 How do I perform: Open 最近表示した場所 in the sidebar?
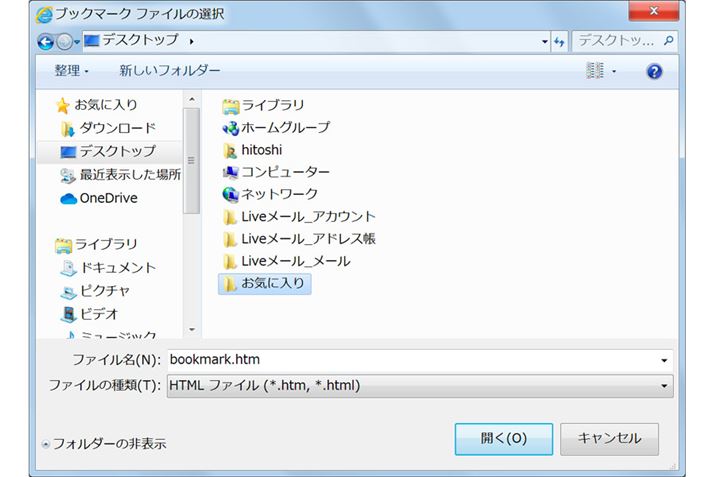click(121, 175)
